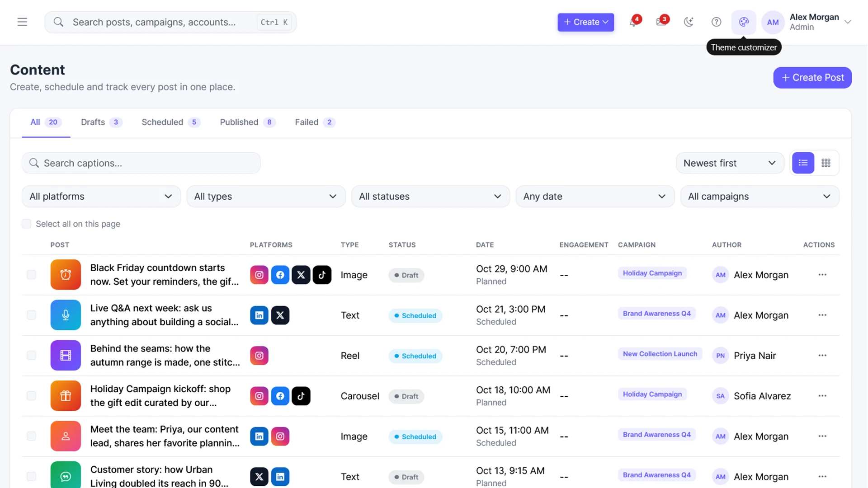Click Instagram icon on Behind the seams post
The height and width of the screenshot is (488, 868).
pyautogui.click(x=259, y=356)
